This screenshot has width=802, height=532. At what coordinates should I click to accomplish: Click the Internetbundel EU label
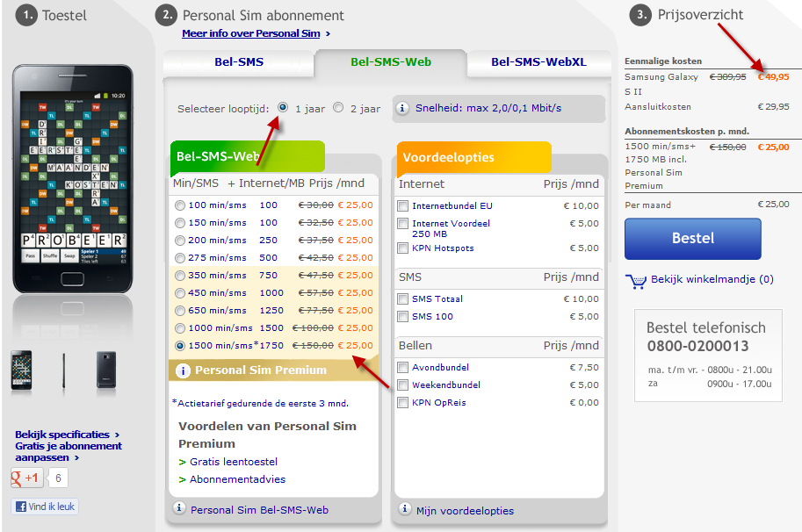452,206
